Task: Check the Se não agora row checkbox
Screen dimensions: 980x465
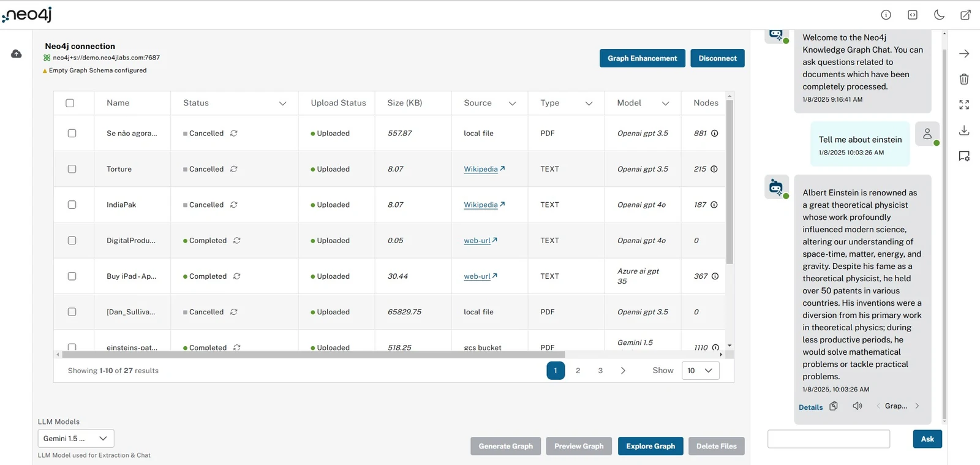Action: click(72, 134)
